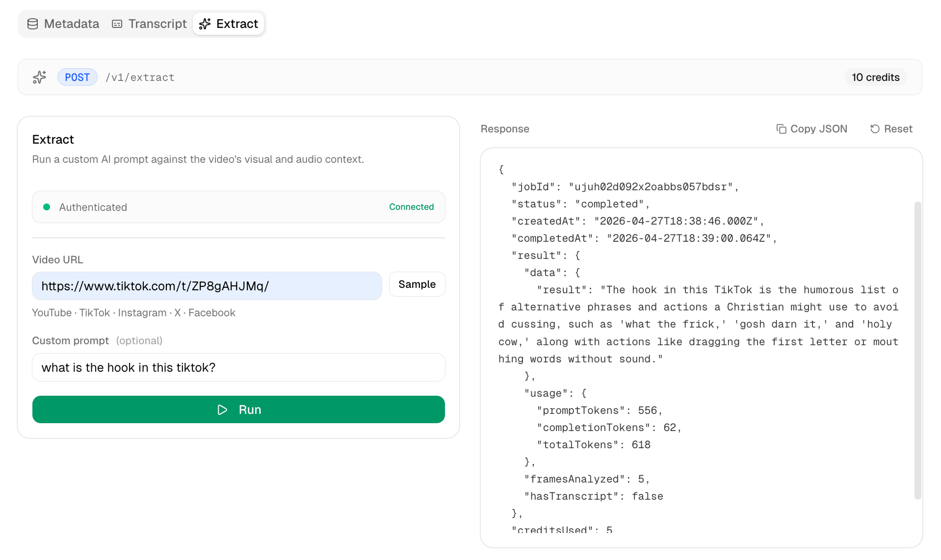Viewport: 941px width, 560px height.
Task: Click the Transcript captions icon
Action: (x=117, y=24)
